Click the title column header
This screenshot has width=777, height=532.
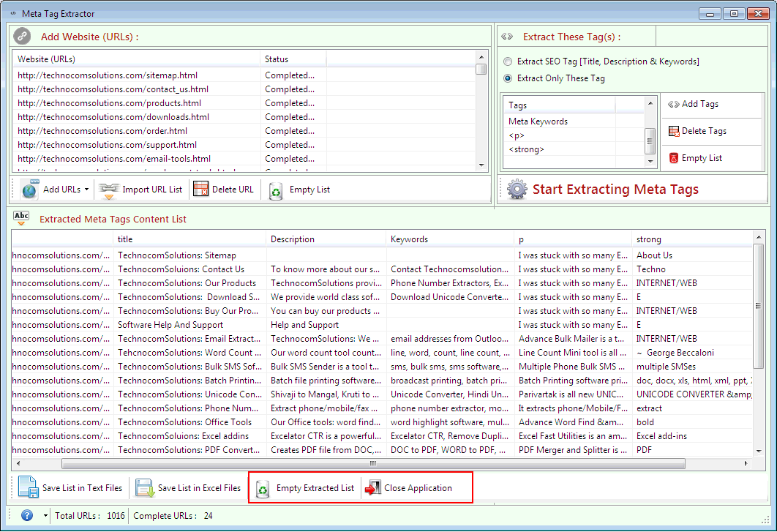coord(189,239)
